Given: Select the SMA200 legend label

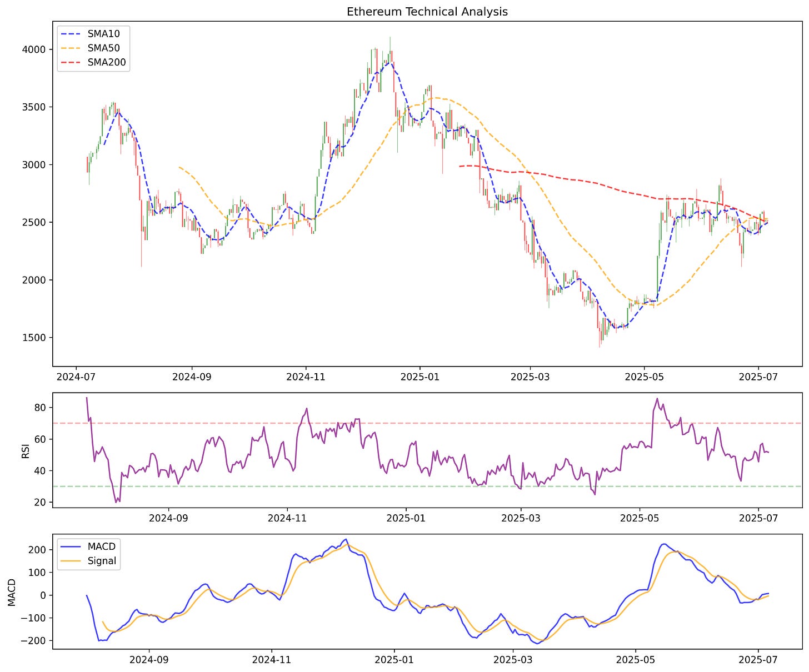Looking at the screenshot, I should click(x=107, y=63).
